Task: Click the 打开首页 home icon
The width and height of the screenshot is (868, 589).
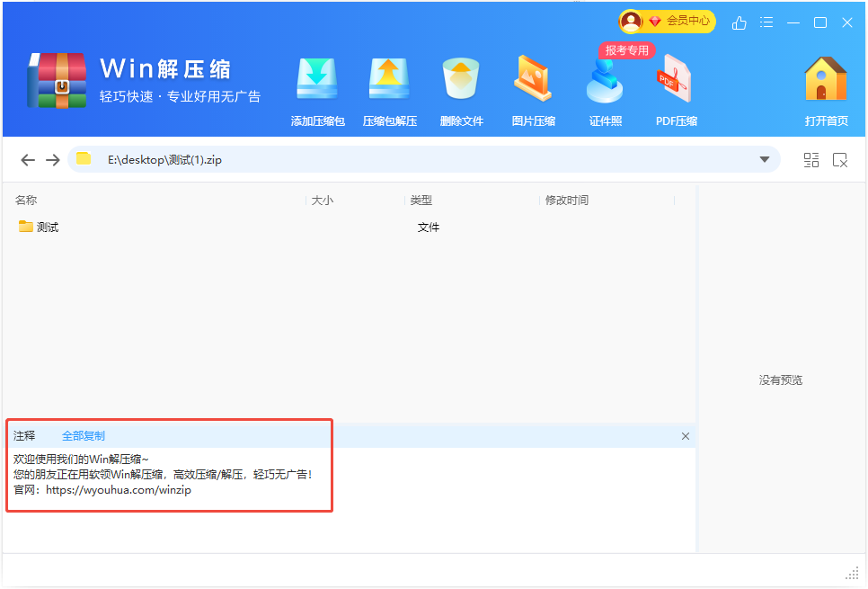Action: click(x=826, y=81)
